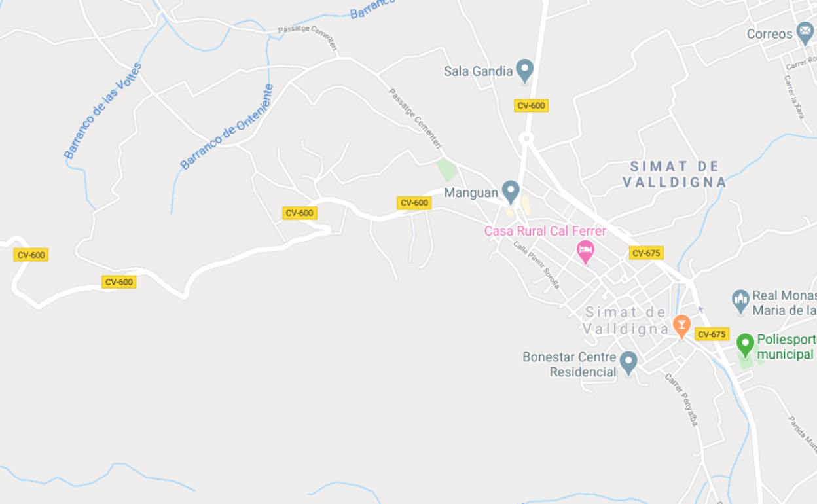Viewport: 817px width, 504px height.
Task: Click the Barranco de Onteniente stream label
Action: 227,126
